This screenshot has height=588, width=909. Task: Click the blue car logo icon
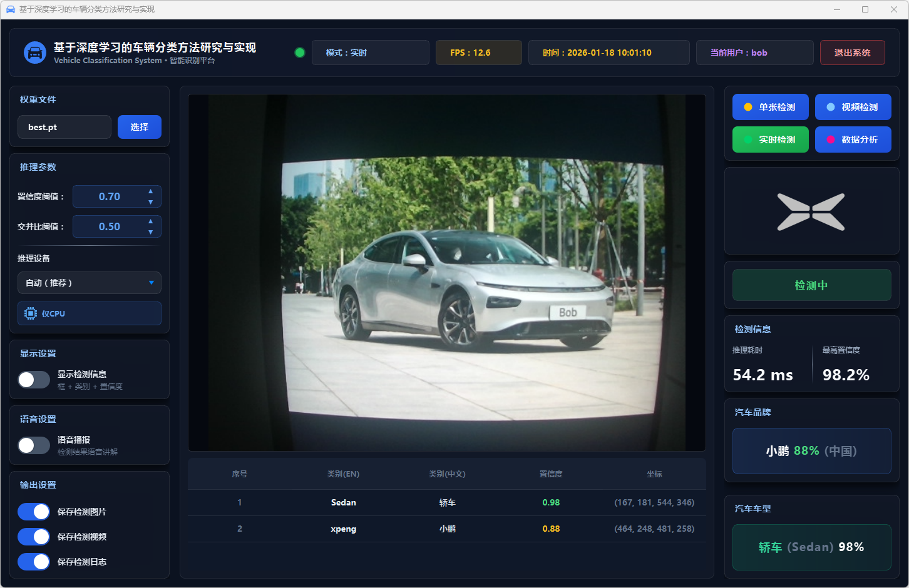pos(35,53)
